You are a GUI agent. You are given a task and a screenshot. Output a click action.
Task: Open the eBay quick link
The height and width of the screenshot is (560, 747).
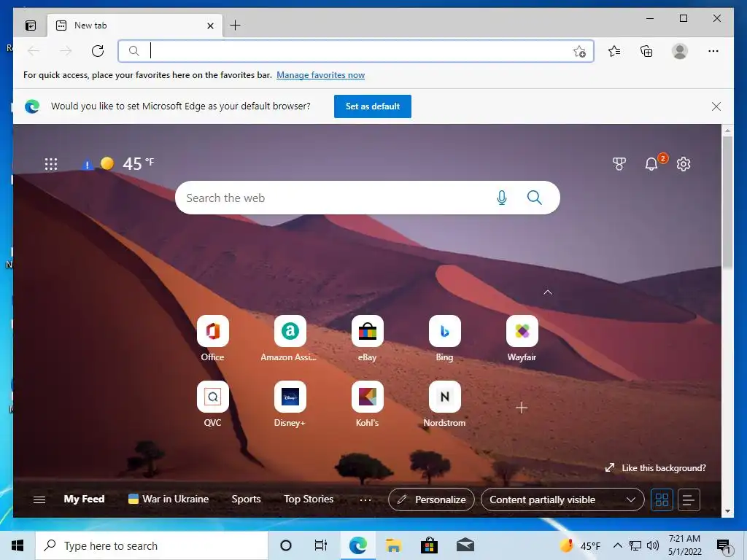tap(368, 338)
